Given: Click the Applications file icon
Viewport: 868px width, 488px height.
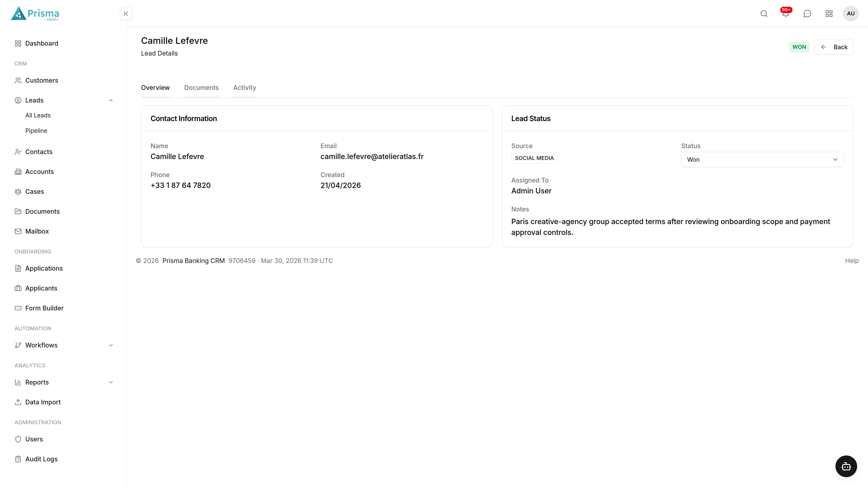Looking at the screenshot, I should point(18,268).
